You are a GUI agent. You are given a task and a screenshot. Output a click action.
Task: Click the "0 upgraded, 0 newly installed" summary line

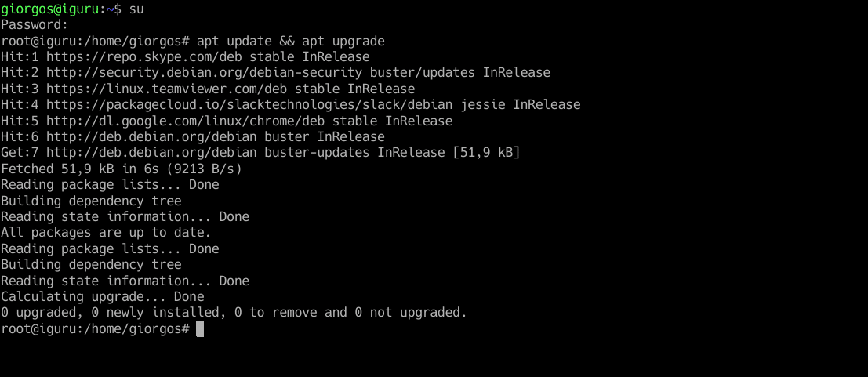pyautogui.click(x=234, y=313)
